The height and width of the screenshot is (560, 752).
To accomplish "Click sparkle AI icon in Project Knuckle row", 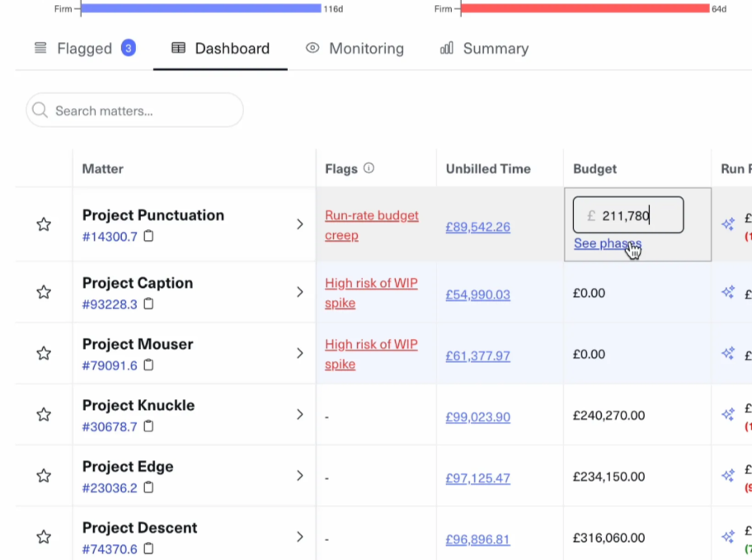I will [x=728, y=415].
